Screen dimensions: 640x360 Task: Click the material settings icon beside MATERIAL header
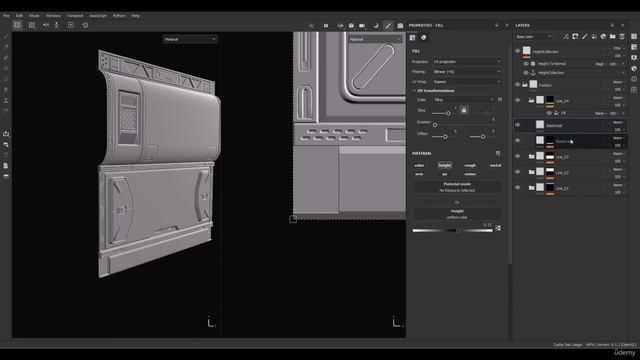(498, 153)
